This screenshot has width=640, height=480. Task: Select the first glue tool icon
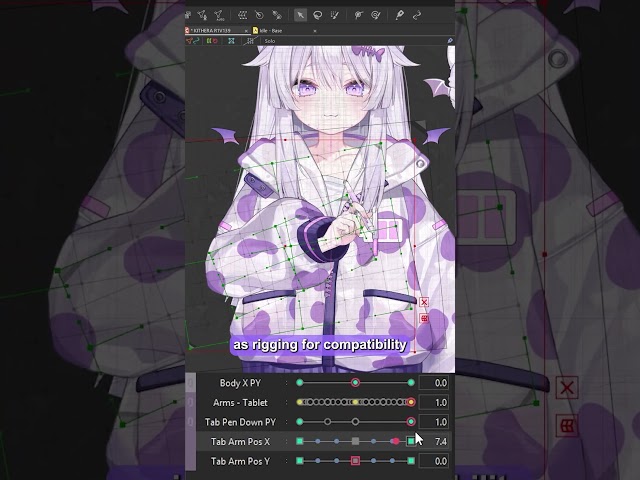coord(358,16)
